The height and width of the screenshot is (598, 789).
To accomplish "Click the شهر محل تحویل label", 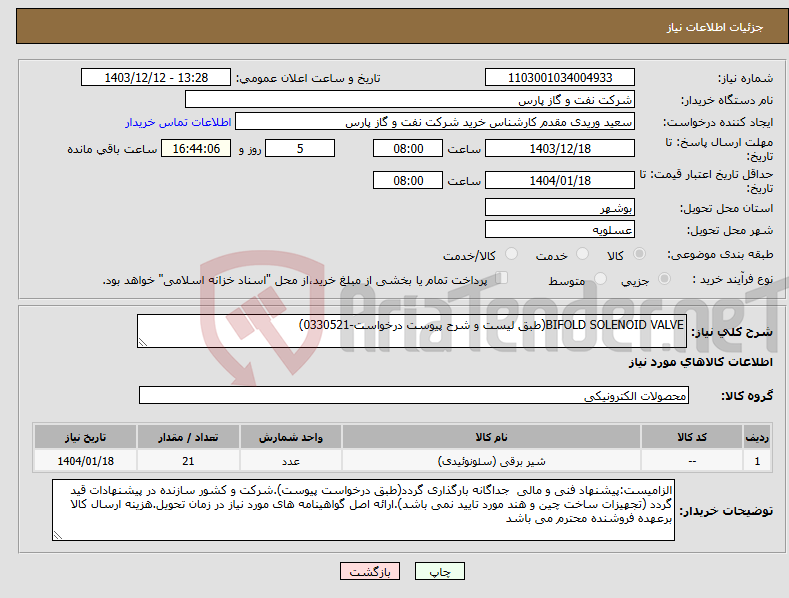I will tap(730, 230).
